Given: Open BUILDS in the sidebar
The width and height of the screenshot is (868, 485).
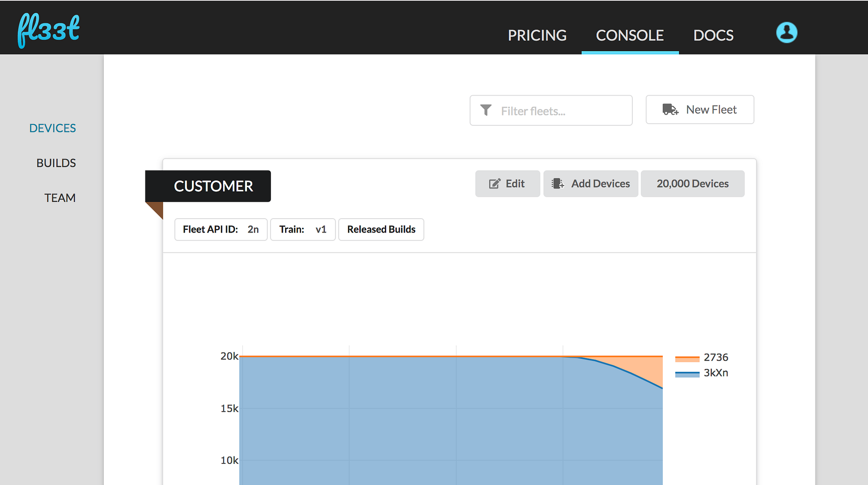Looking at the screenshot, I should (56, 163).
